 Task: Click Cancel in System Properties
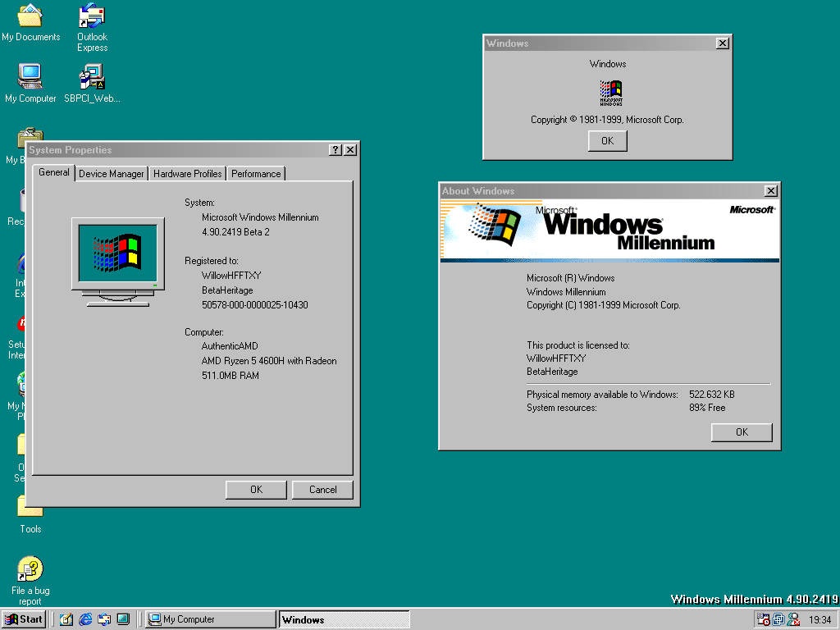323,490
